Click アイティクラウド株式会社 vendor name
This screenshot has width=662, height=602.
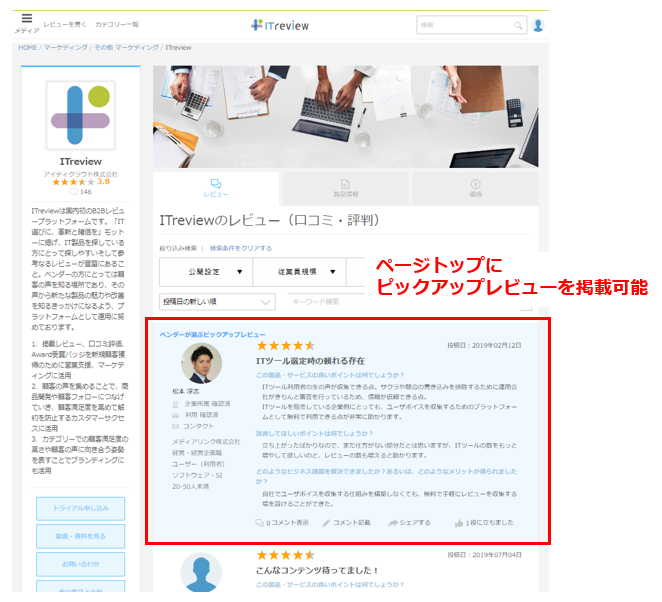pyautogui.click(x=81, y=174)
